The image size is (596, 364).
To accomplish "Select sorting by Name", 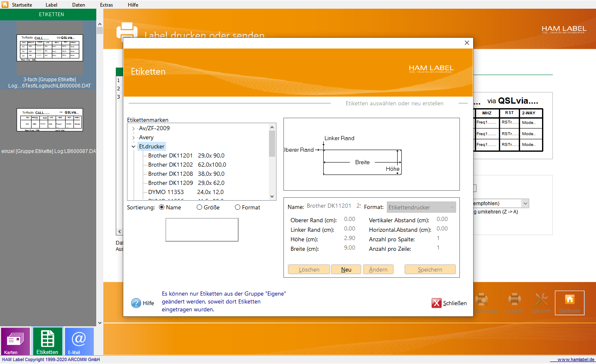I will [161, 207].
